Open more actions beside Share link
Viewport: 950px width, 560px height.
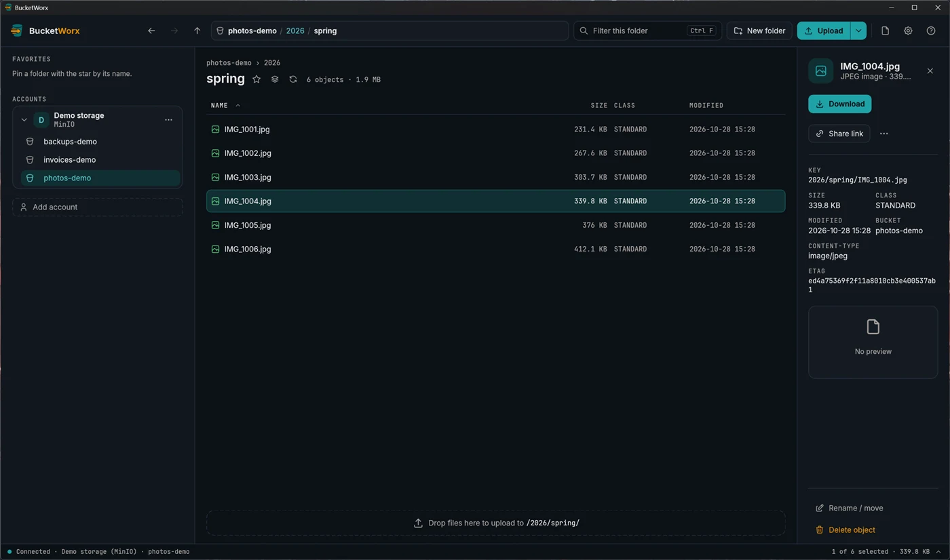883,134
